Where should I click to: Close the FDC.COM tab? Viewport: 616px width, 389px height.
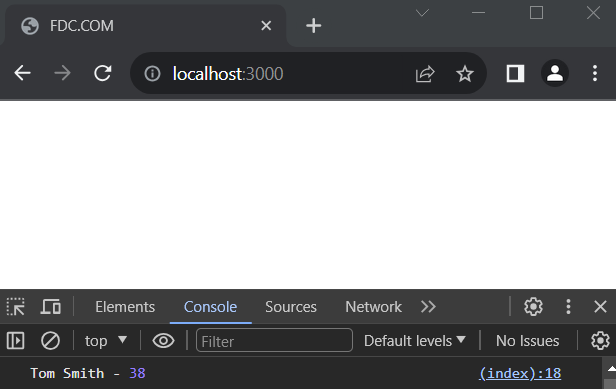(x=266, y=26)
